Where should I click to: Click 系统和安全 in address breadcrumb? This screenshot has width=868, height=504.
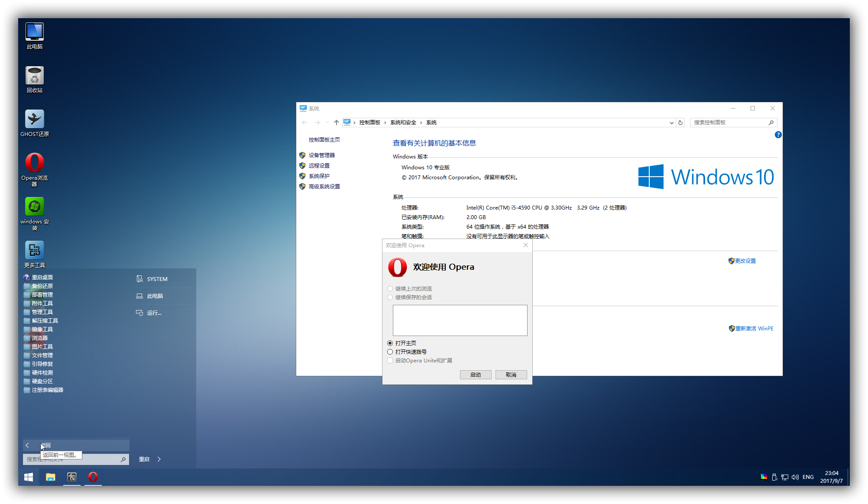[x=403, y=123]
